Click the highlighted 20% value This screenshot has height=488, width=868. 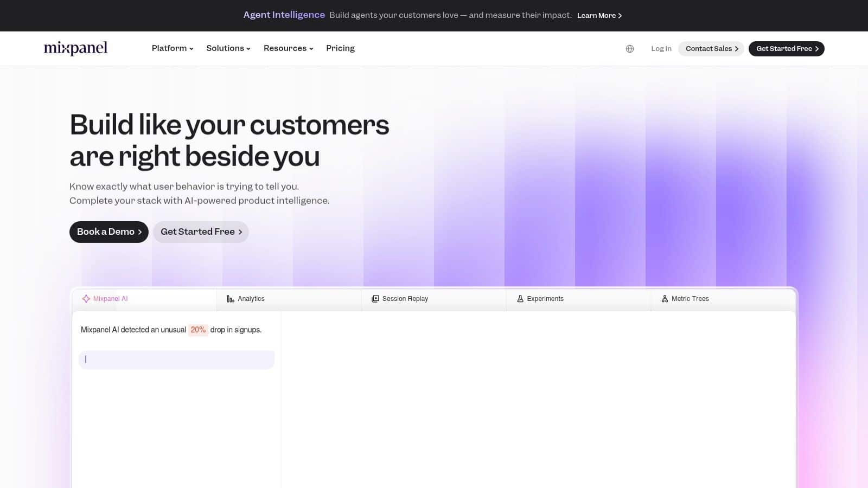tap(198, 330)
